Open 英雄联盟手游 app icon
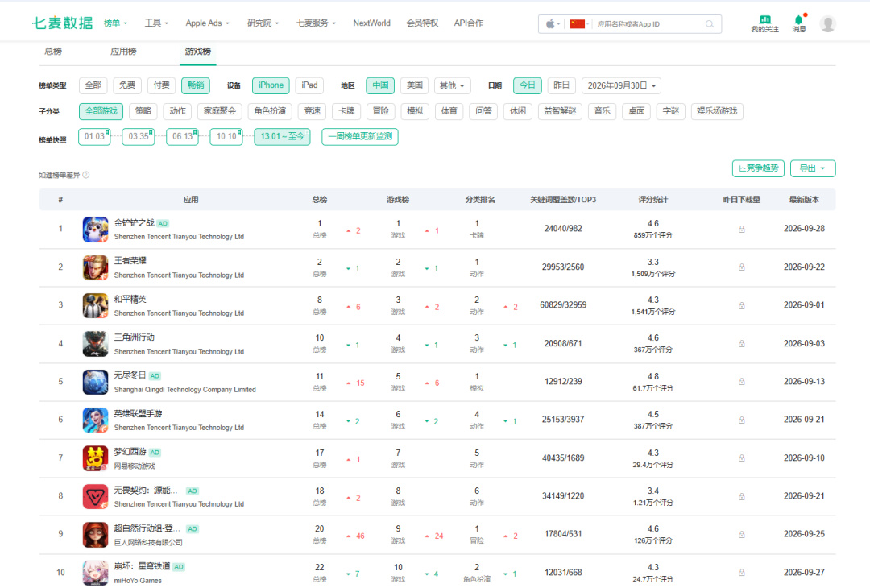870x588 pixels. pos(95,420)
